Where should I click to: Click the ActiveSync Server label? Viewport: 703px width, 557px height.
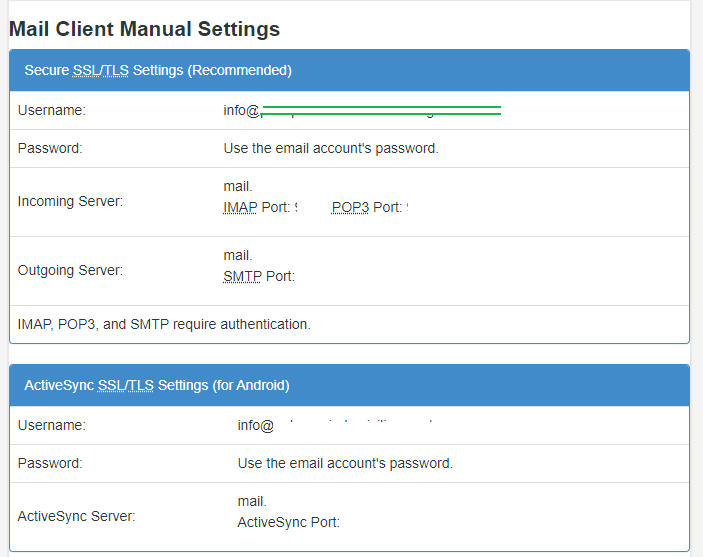click(x=76, y=517)
